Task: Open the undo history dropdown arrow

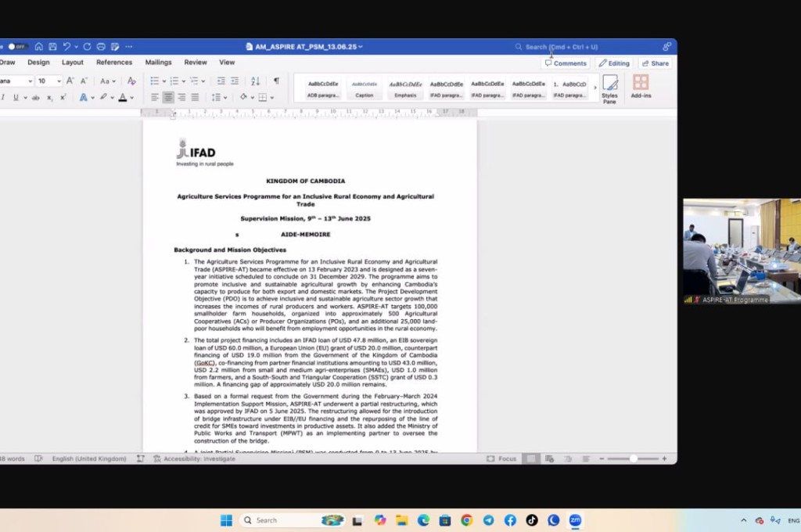Action: pos(76,46)
